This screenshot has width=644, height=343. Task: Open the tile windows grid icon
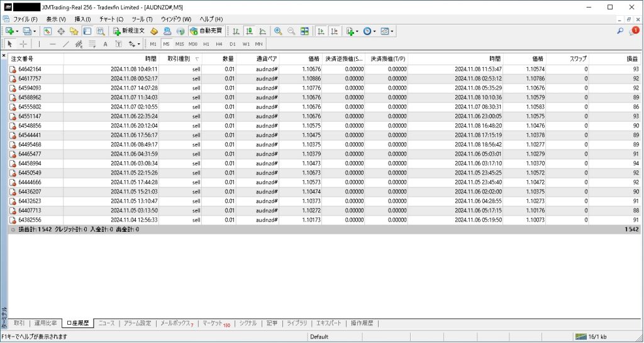tap(304, 31)
